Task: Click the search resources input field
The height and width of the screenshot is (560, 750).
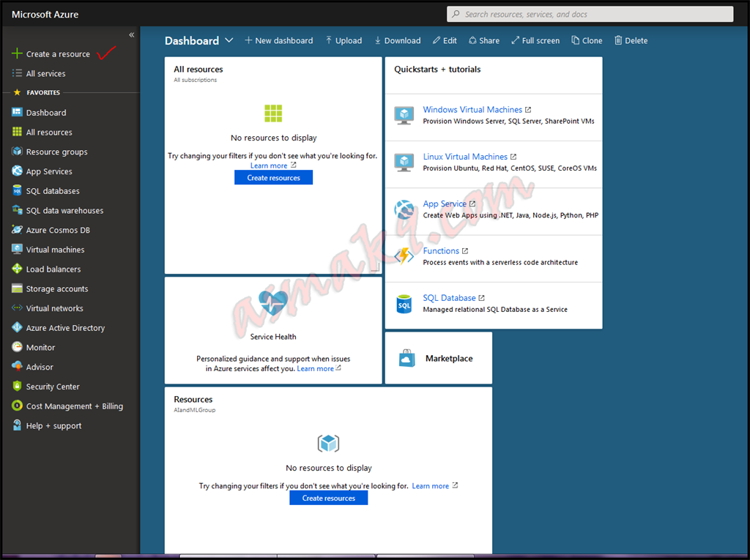Action: (x=590, y=14)
